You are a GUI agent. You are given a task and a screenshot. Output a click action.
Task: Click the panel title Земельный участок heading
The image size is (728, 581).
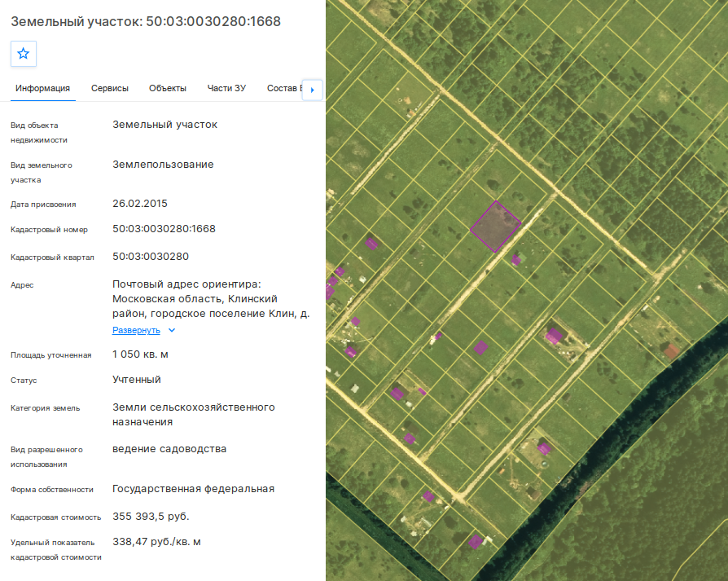[x=146, y=21]
